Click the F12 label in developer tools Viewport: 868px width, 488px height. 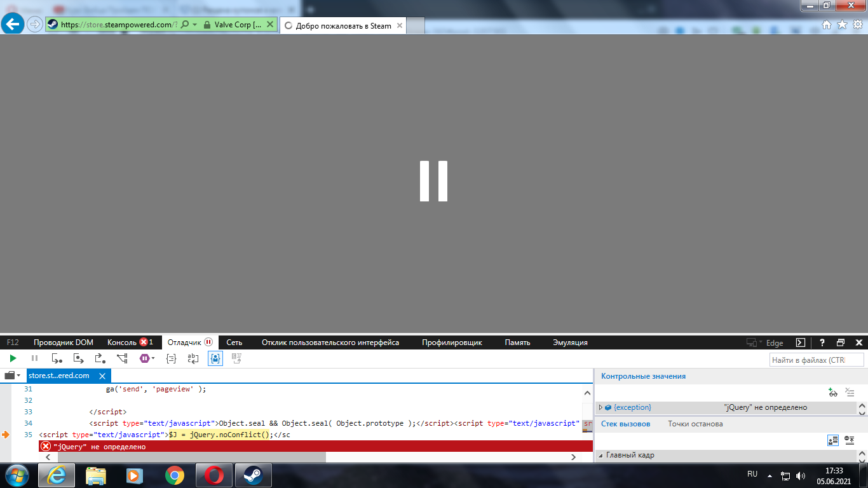coord(13,342)
